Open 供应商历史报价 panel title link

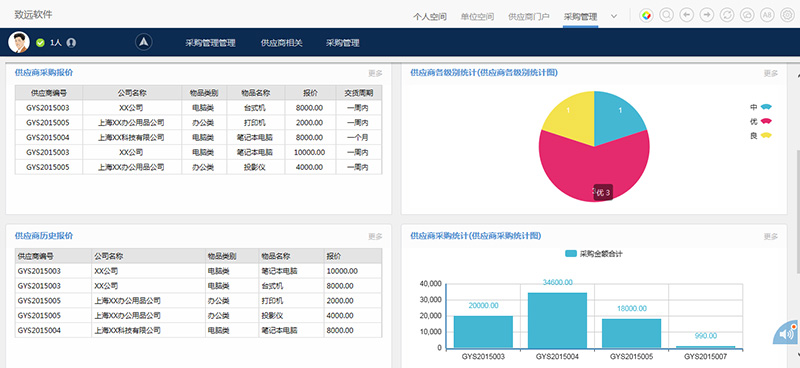44,236
